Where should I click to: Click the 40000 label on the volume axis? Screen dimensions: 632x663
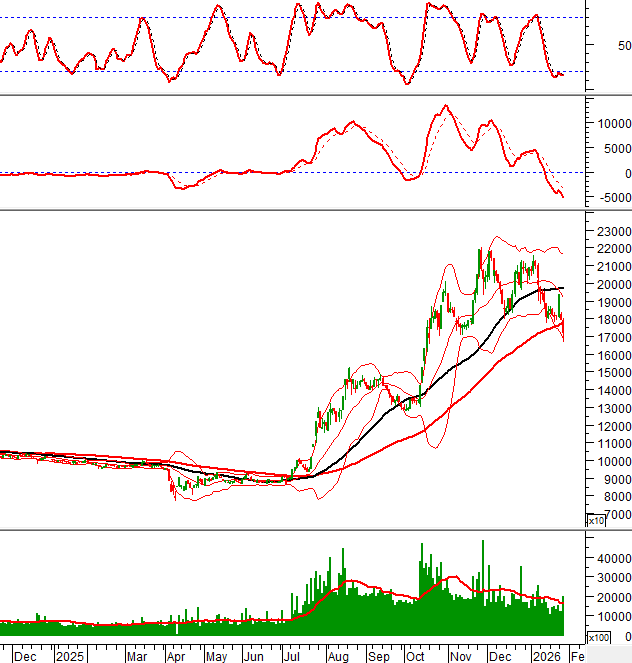pos(609,559)
